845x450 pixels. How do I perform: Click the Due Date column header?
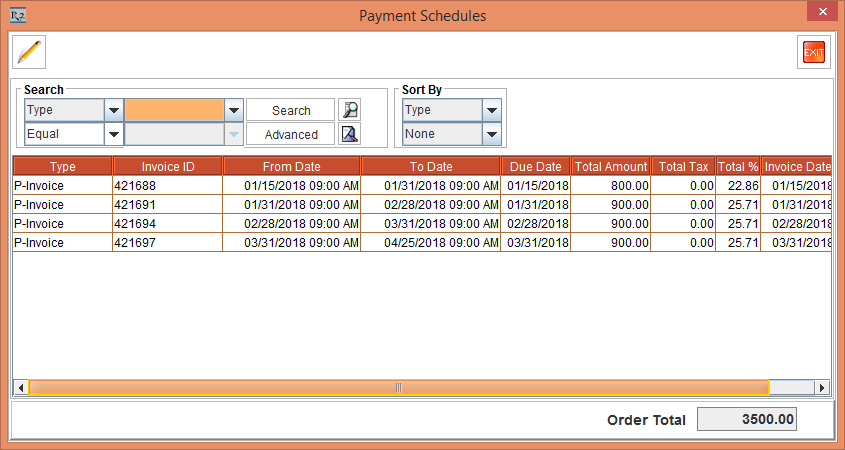(535, 167)
